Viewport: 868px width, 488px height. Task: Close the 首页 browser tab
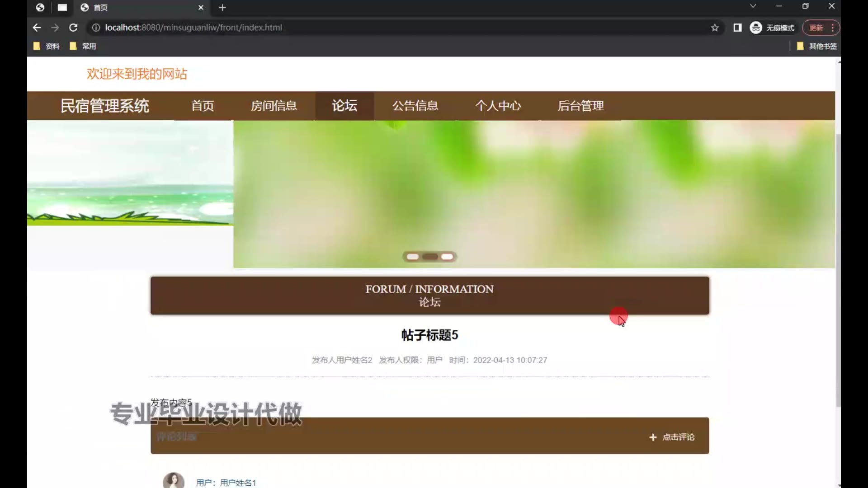point(201,7)
